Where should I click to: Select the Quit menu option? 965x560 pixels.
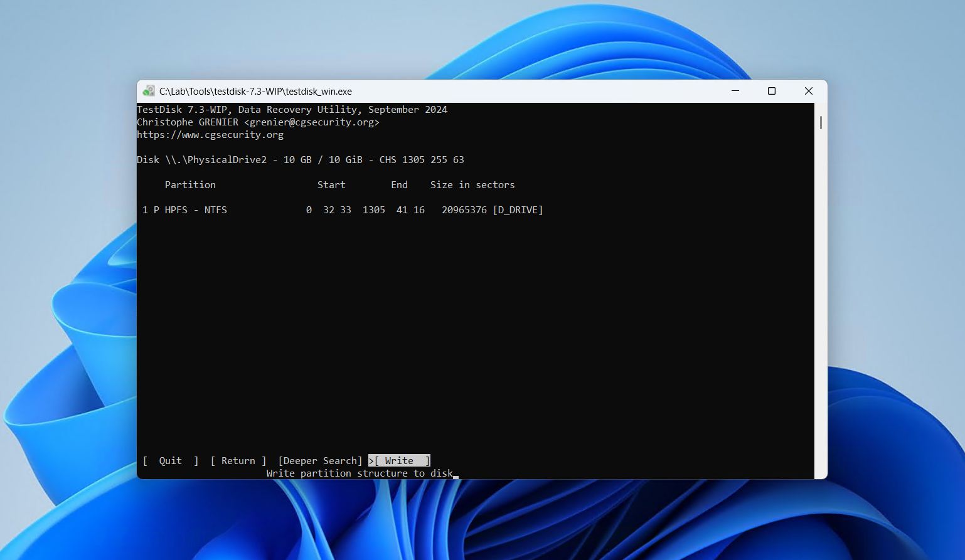pos(171,461)
